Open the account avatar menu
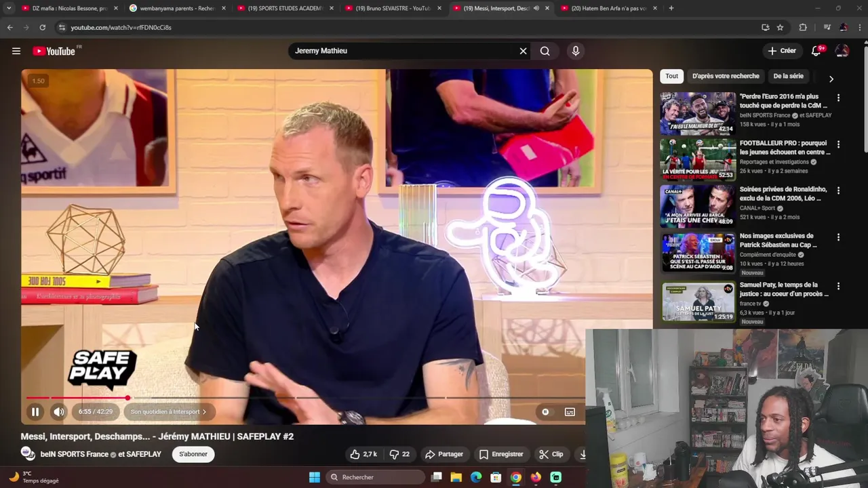Viewport: 868px width, 488px height. click(x=842, y=51)
